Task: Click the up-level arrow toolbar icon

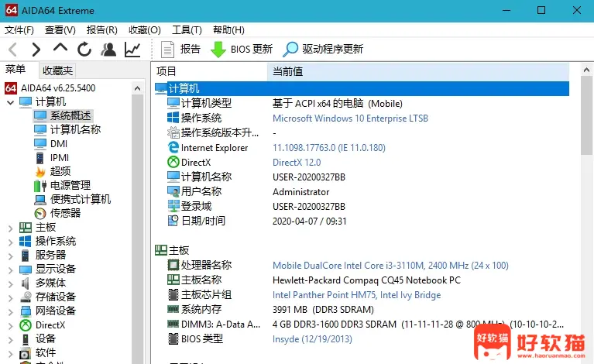Action: [60, 48]
